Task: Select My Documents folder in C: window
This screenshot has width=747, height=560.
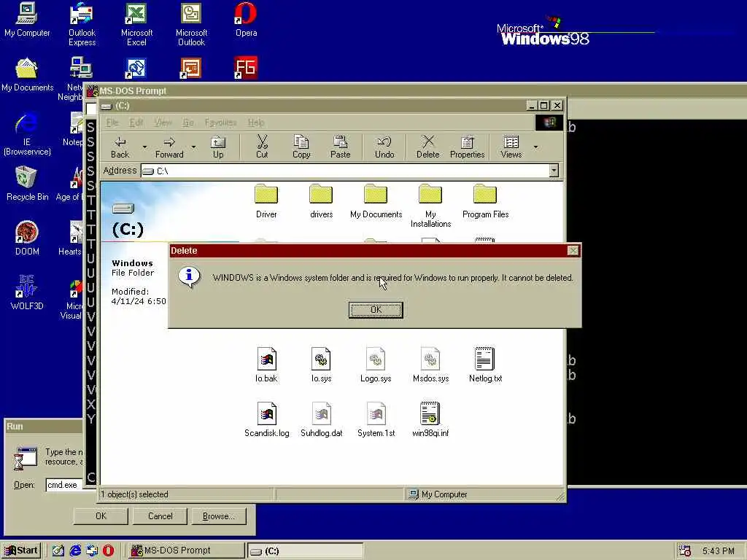Action: coord(376,202)
